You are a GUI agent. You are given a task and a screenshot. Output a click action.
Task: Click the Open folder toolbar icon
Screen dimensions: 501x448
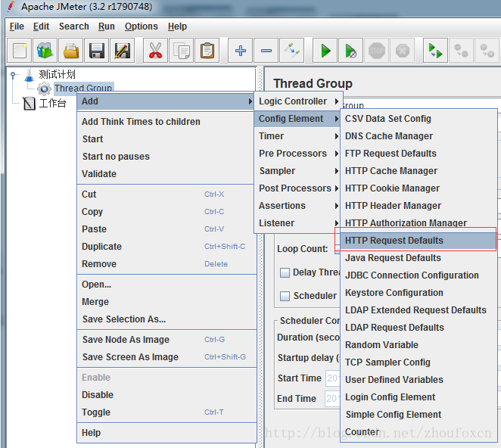pos(71,51)
